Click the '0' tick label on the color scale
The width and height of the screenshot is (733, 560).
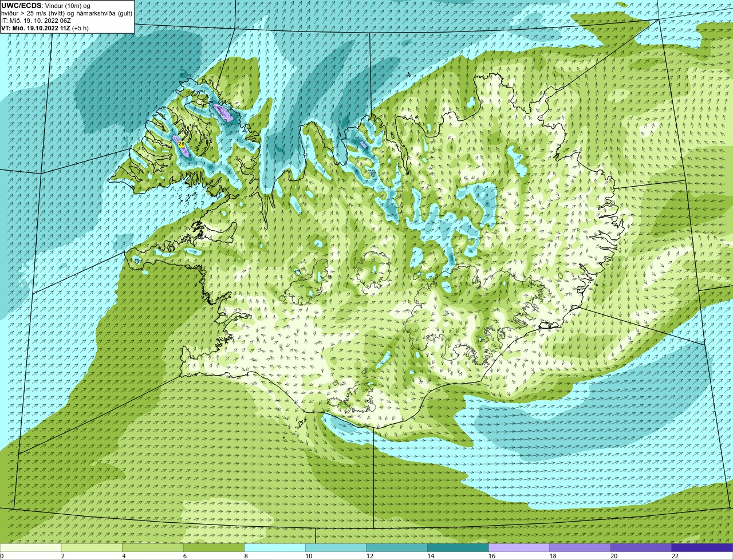click(2, 556)
